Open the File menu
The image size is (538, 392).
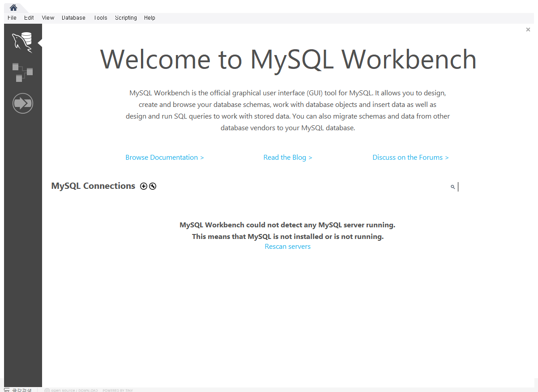[12, 18]
